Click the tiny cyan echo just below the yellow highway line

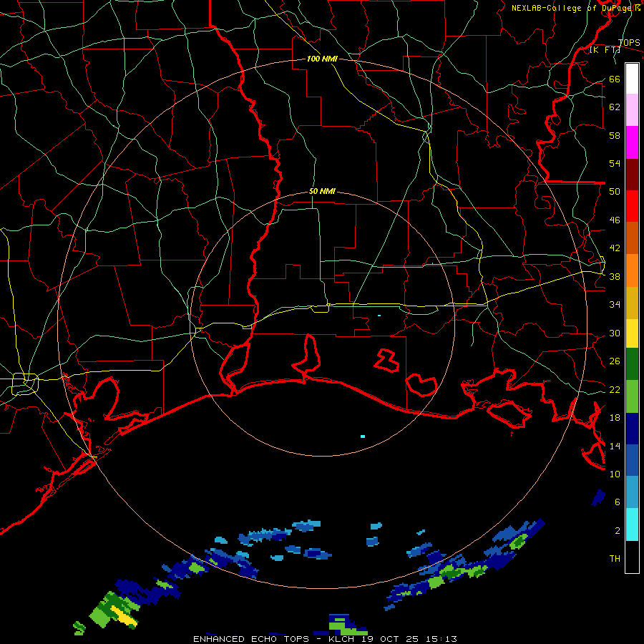click(x=379, y=316)
